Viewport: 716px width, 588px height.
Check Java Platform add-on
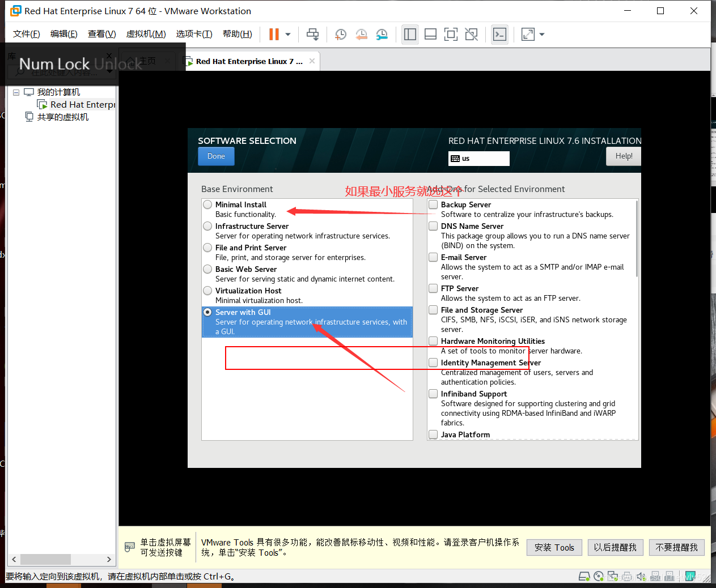[433, 434]
